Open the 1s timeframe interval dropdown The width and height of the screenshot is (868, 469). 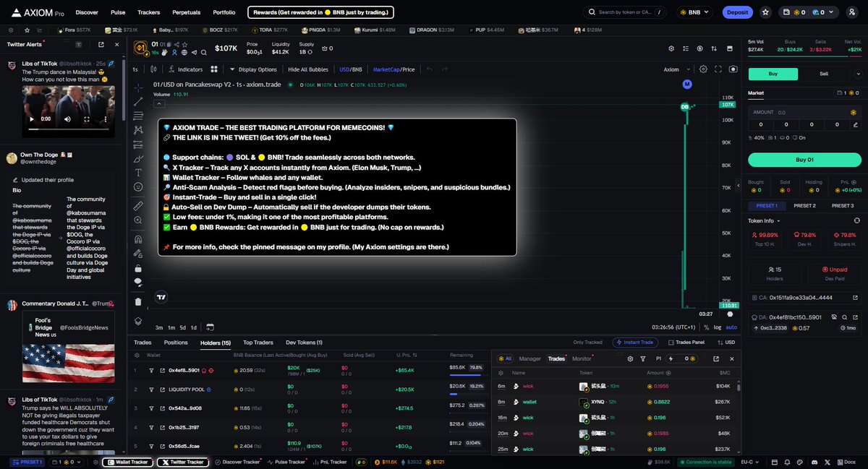point(135,69)
